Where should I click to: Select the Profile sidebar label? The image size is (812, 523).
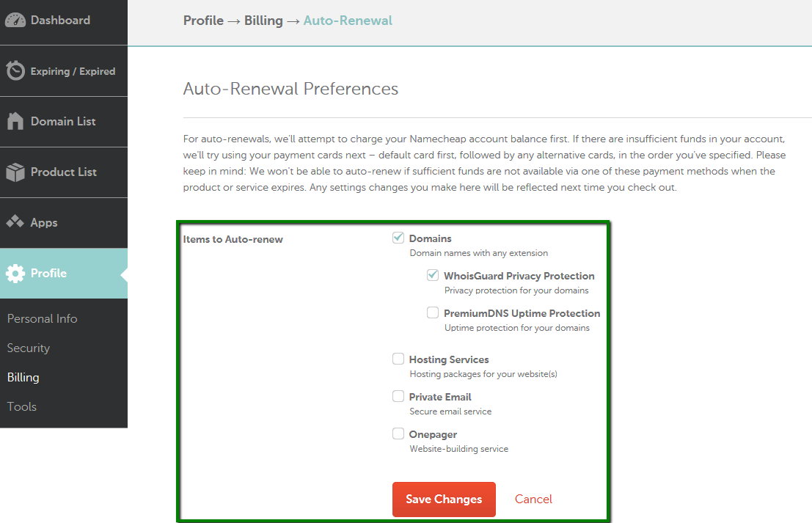tap(48, 273)
